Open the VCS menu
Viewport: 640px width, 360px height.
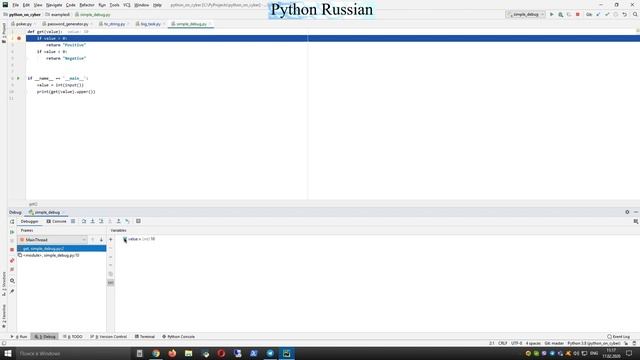point(127,5)
